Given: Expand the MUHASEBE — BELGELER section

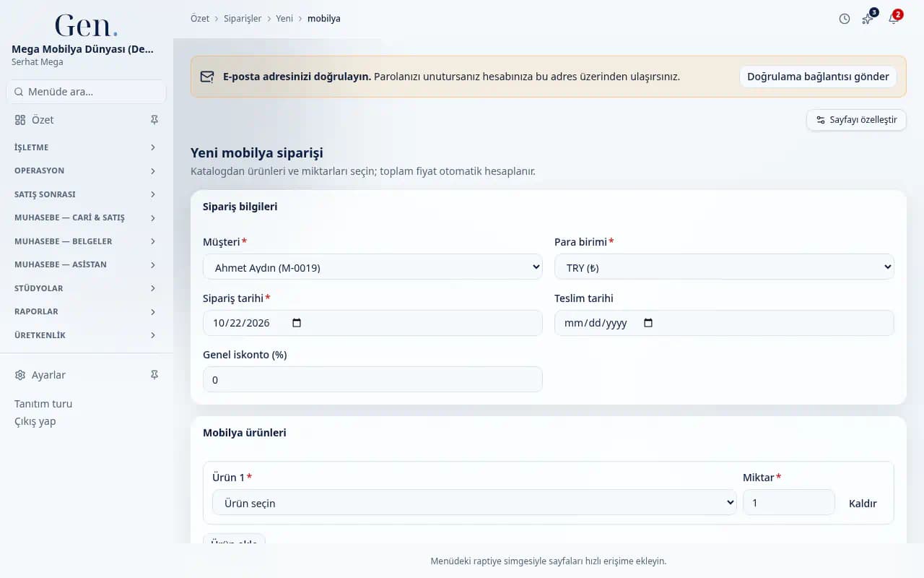Looking at the screenshot, I should (x=86, y=241).
